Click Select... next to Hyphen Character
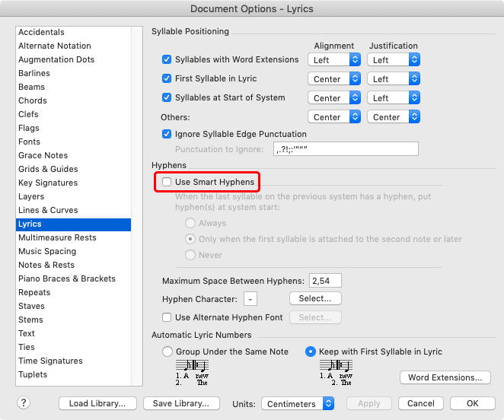This screenshot has width=504, height=420. click(x=315, y=298)
